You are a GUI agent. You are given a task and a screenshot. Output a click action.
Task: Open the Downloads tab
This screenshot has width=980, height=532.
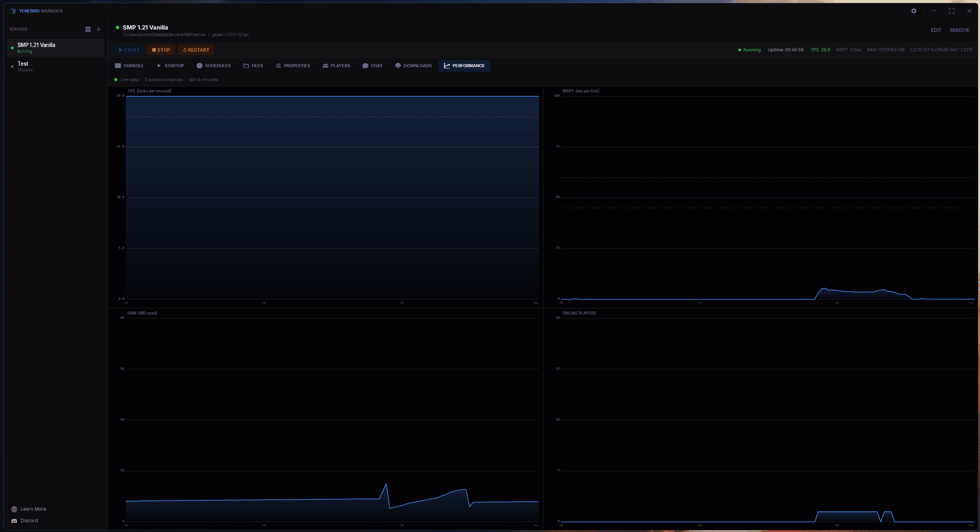413,66
